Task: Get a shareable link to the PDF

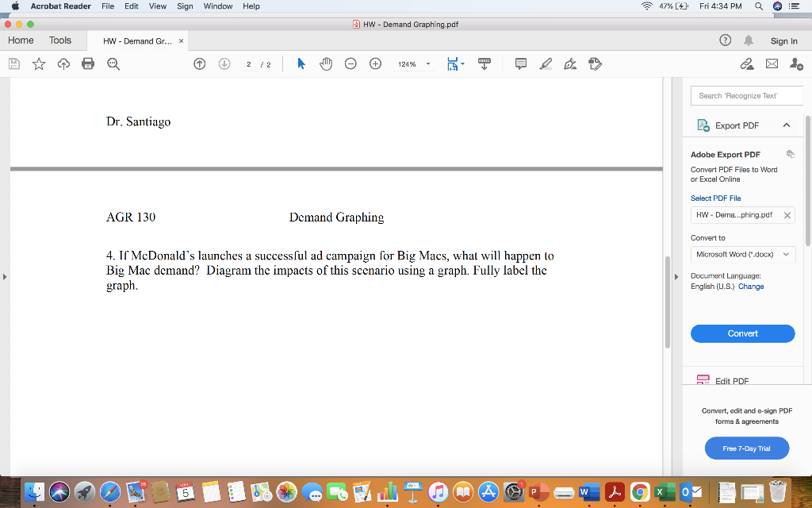Action: 747,63
